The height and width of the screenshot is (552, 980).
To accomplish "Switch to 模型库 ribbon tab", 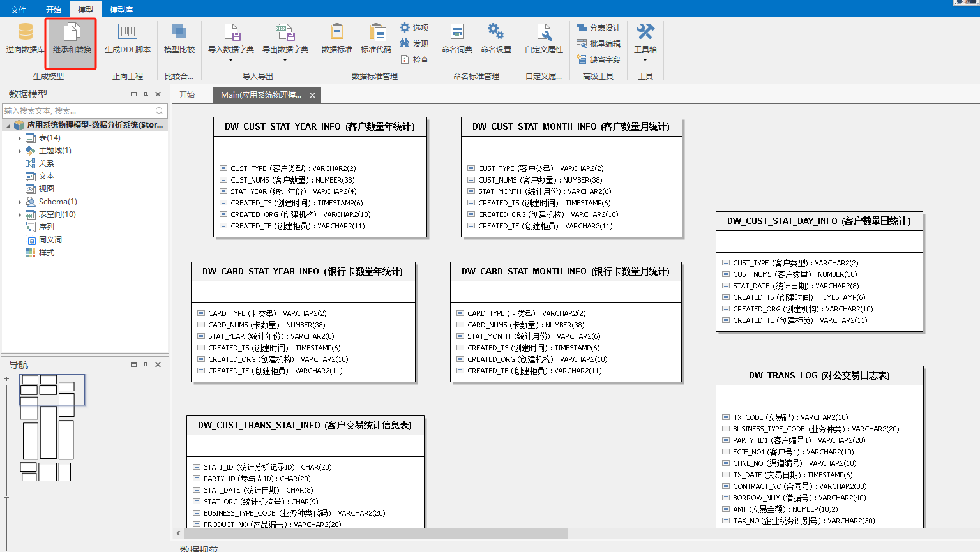I will click(121, 10).
